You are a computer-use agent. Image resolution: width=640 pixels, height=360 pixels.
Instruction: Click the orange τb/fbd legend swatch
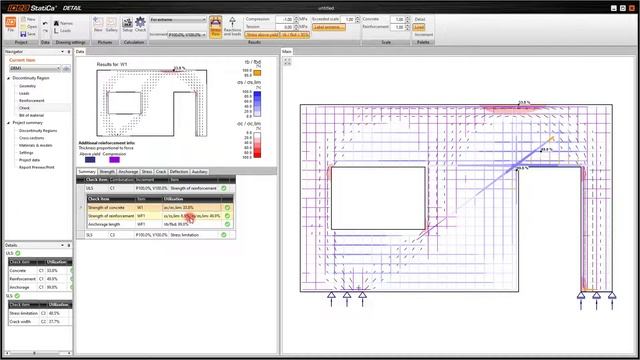point(257,73)
